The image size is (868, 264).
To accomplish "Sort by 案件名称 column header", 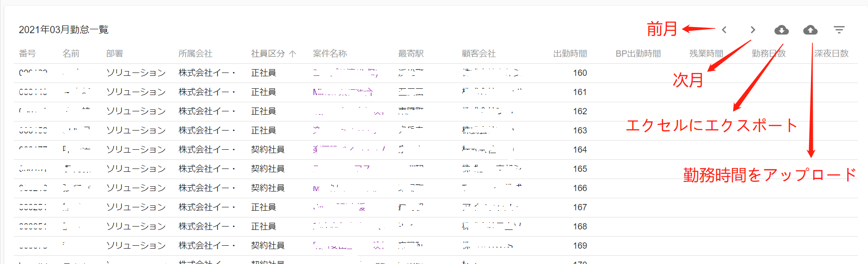I will pos(330,54).
